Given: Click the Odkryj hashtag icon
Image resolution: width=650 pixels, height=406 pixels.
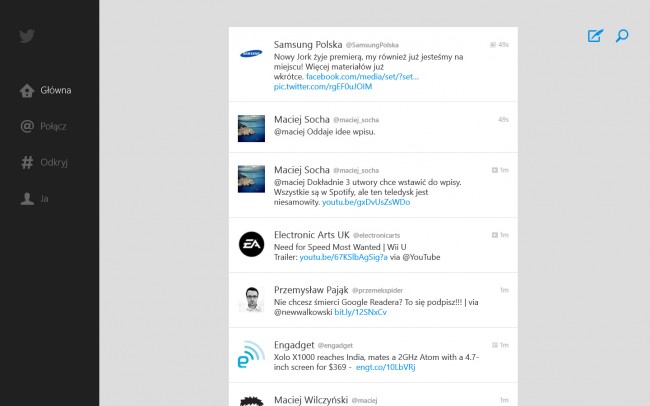Looking at the screenshot, I should coord(27,162).
